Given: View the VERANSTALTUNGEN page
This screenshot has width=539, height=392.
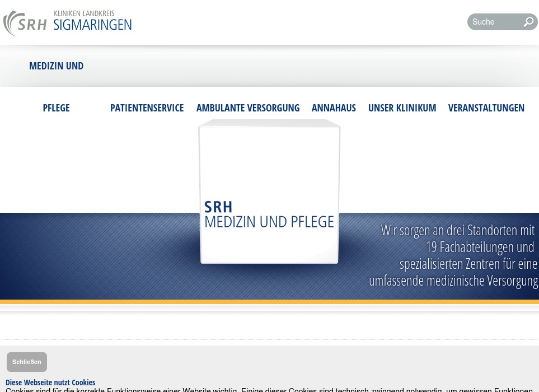Looking at the screenshot, I should point(486,108).
